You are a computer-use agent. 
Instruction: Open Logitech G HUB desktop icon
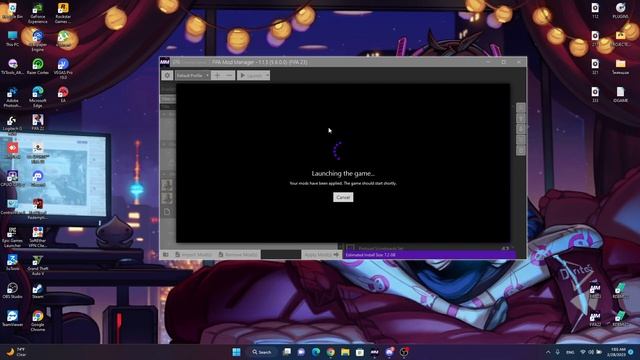(12, 125)
